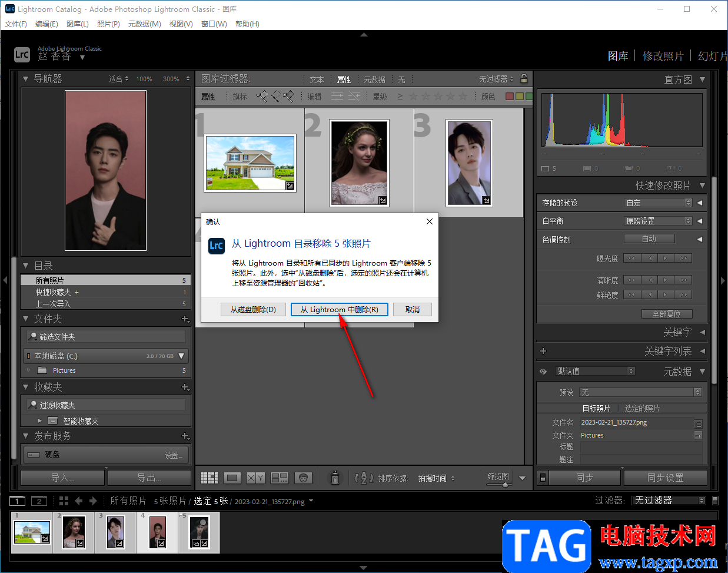Go forward with the filmstrip right arrow
Viewport: 728px width, 573px height.
point(93,501)
